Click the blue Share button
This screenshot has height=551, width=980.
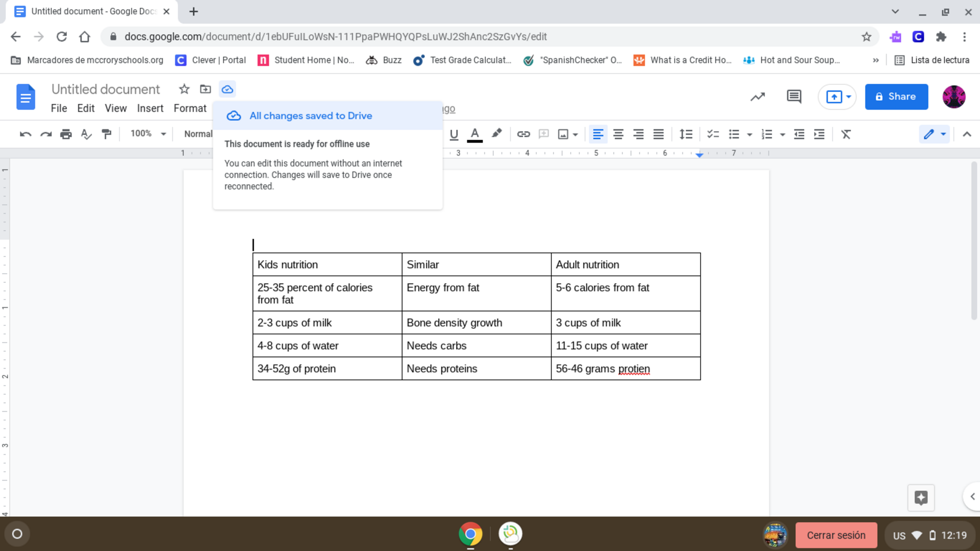click(x=896, y=97)
